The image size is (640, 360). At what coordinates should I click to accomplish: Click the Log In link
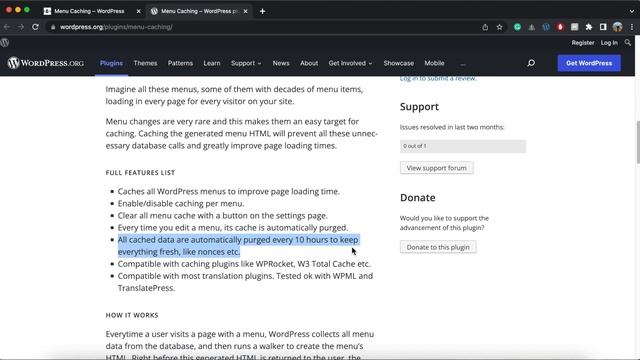coord(609,42)
